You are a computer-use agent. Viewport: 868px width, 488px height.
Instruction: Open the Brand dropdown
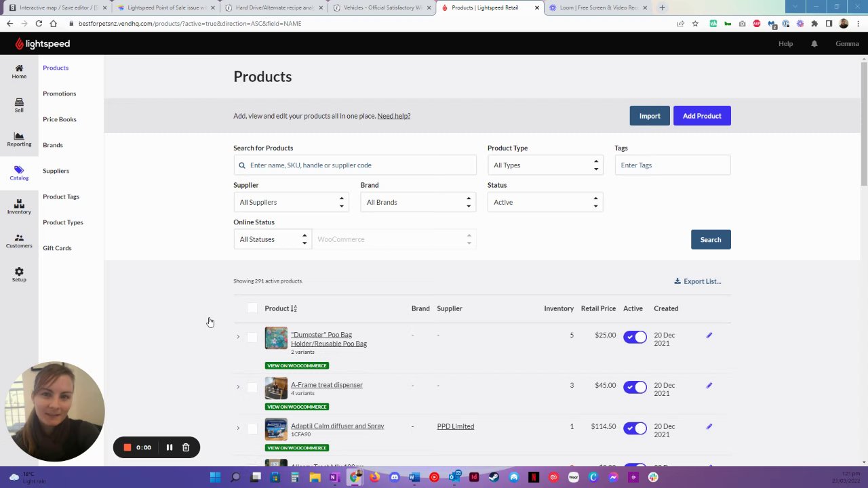pyautogui.click(x=418, y=202)
